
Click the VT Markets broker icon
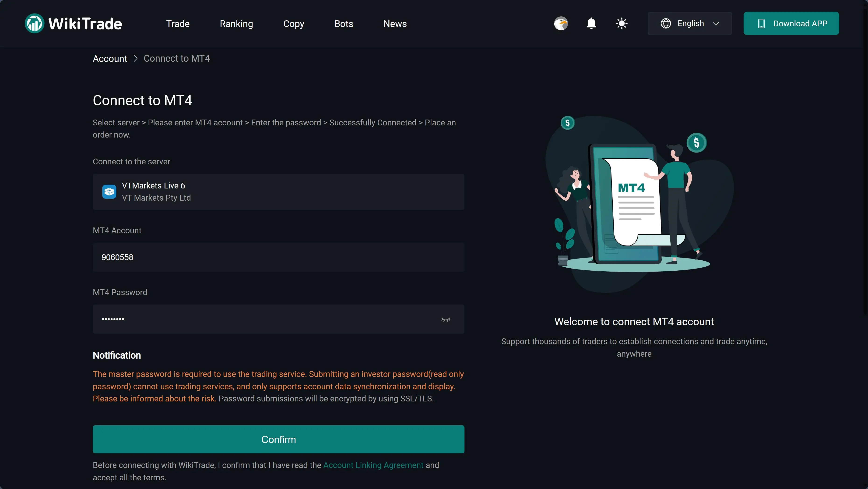[109, 192]
